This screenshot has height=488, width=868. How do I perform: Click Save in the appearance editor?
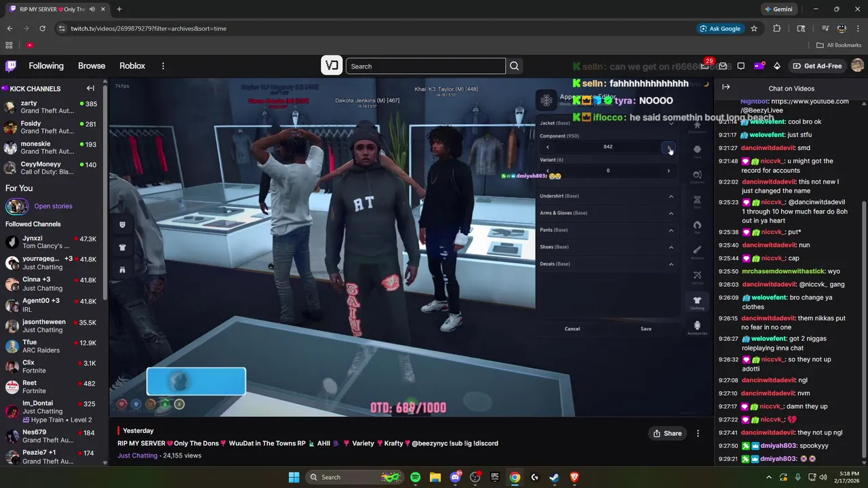[x=646, y=329]
